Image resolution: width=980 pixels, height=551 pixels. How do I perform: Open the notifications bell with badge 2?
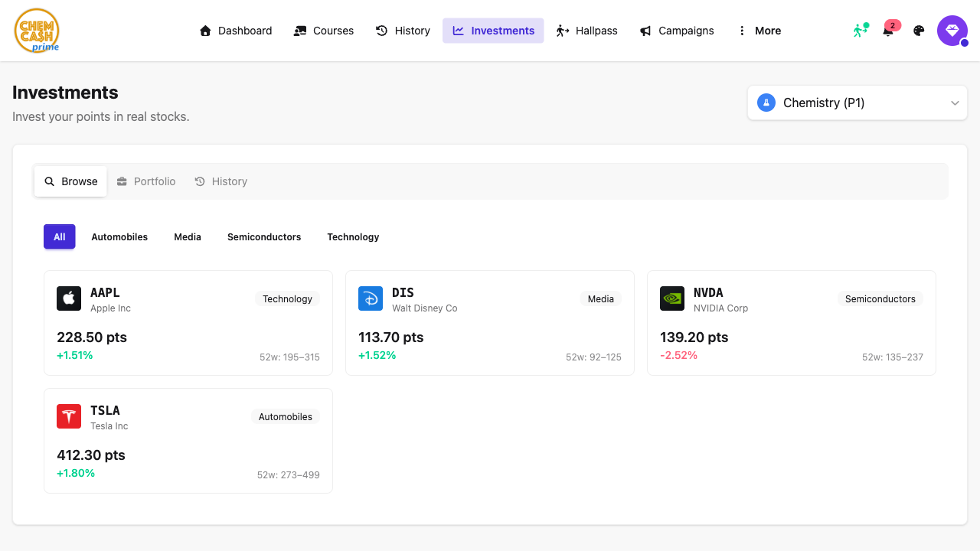[x=889, y=31]
